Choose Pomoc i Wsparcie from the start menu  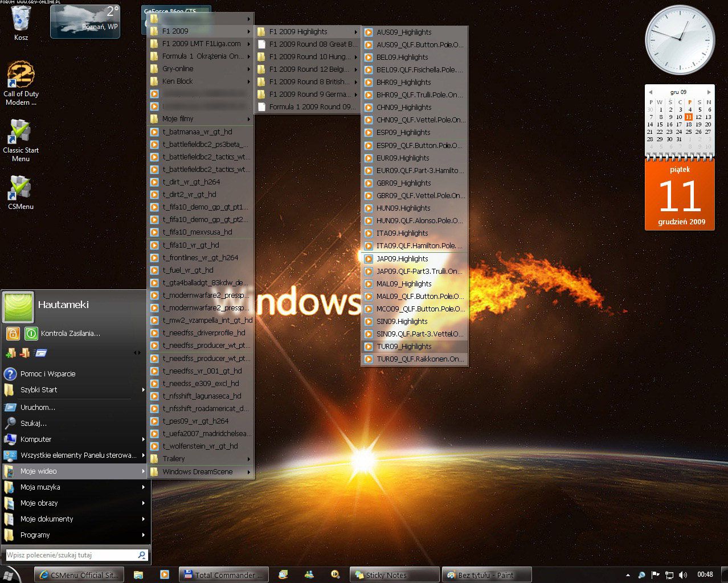tap(48, 374)
